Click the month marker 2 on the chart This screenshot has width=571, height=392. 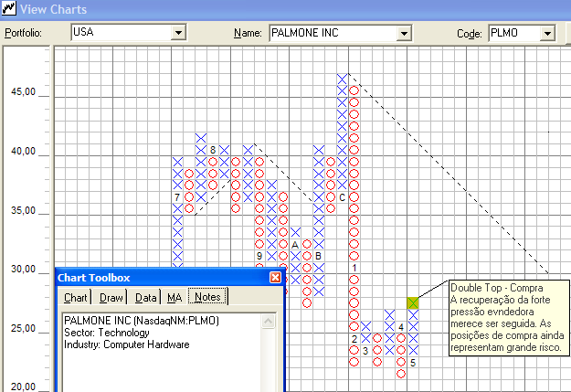[354, 339]
